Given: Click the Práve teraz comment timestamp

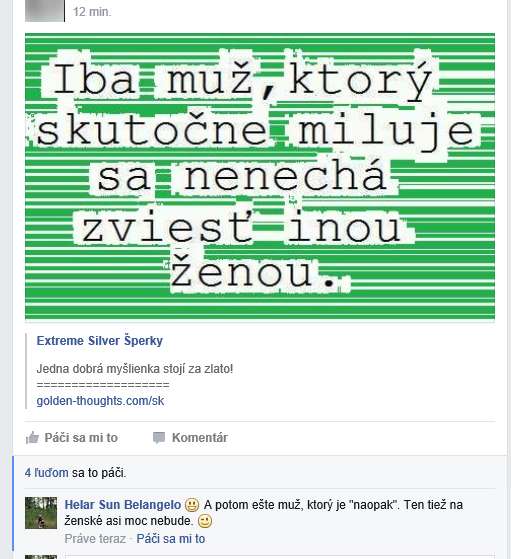Looking at the screenshot, I should point(95,538).
